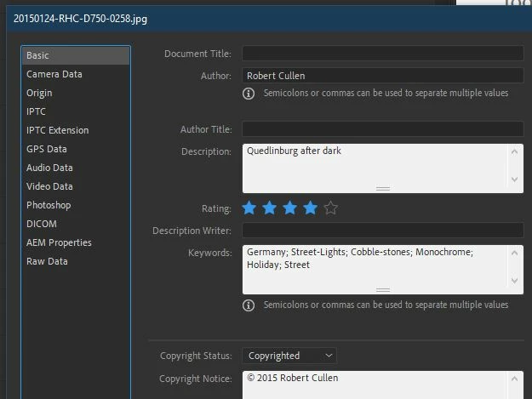Click the file name 20150124-RHC-D750-0258.jpg in the title bar

click(80, 19)
